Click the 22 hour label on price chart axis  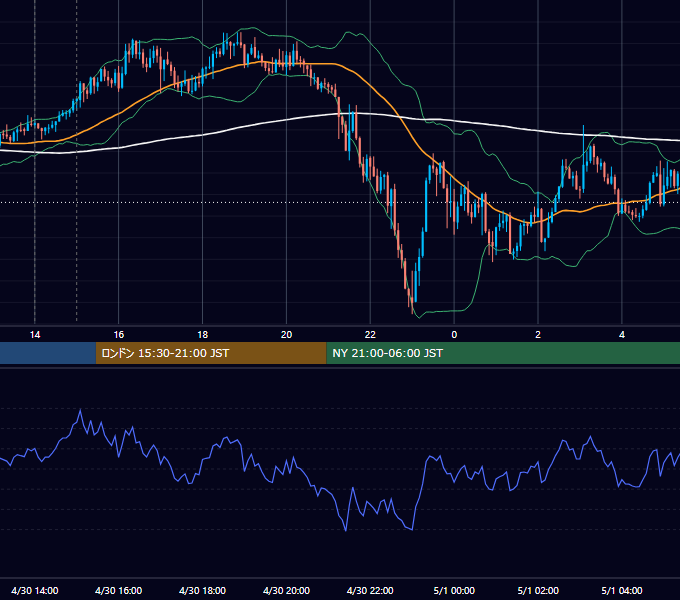pyautogui.click(x=370, y=335)
